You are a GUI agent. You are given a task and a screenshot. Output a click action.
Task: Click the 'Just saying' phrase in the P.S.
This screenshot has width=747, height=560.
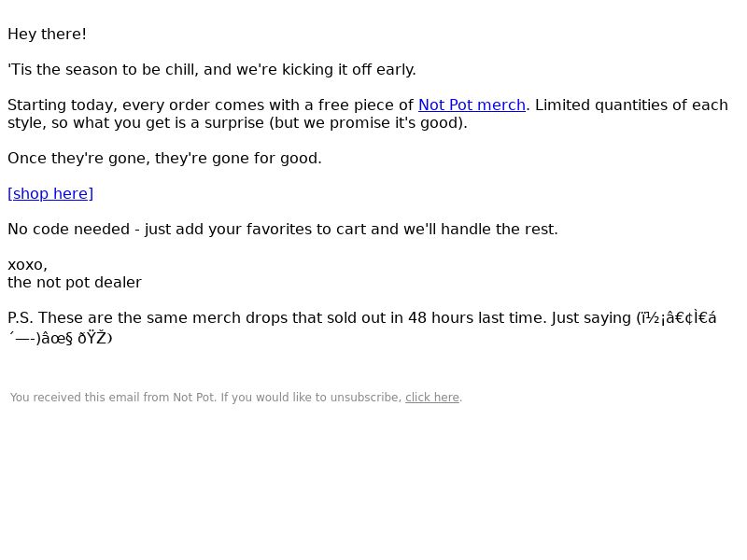591,317
